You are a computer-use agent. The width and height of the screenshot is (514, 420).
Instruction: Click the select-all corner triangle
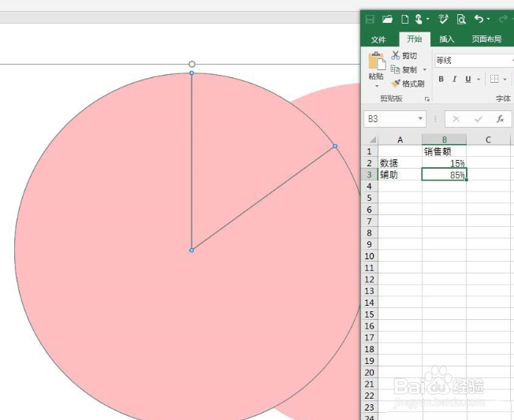(x=372, y=140)
